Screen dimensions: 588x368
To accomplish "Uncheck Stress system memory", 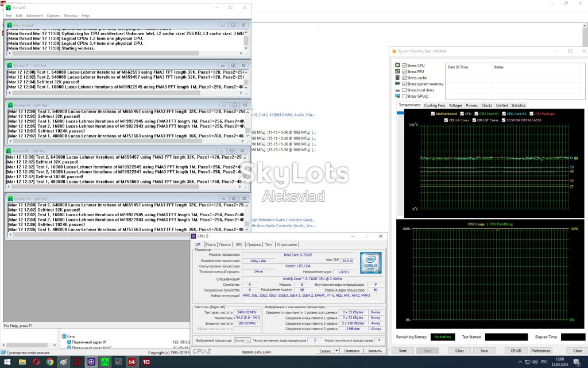I will [404, 84].
